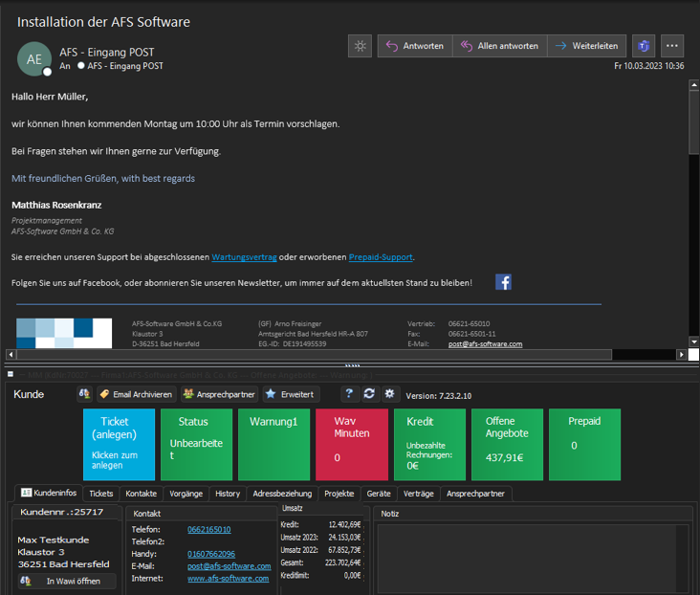Click the refresh icon
This screenshot has width=700, height=595.
(x=369, y=393)
